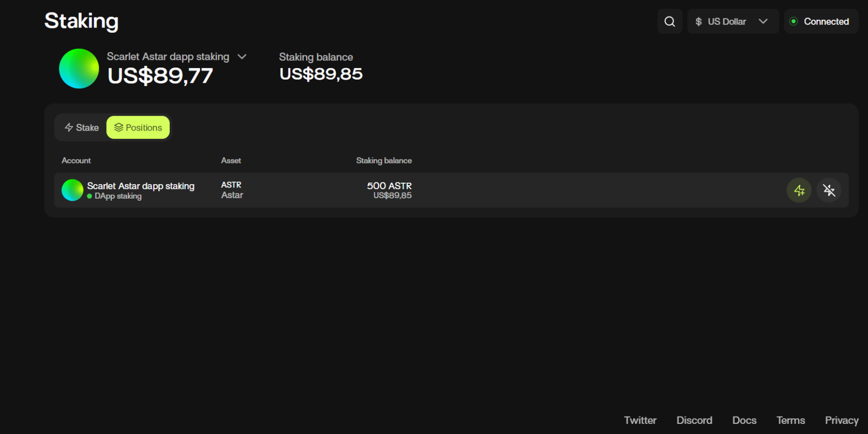
Task: Open the Terms link
Action: tap(790, 420)
